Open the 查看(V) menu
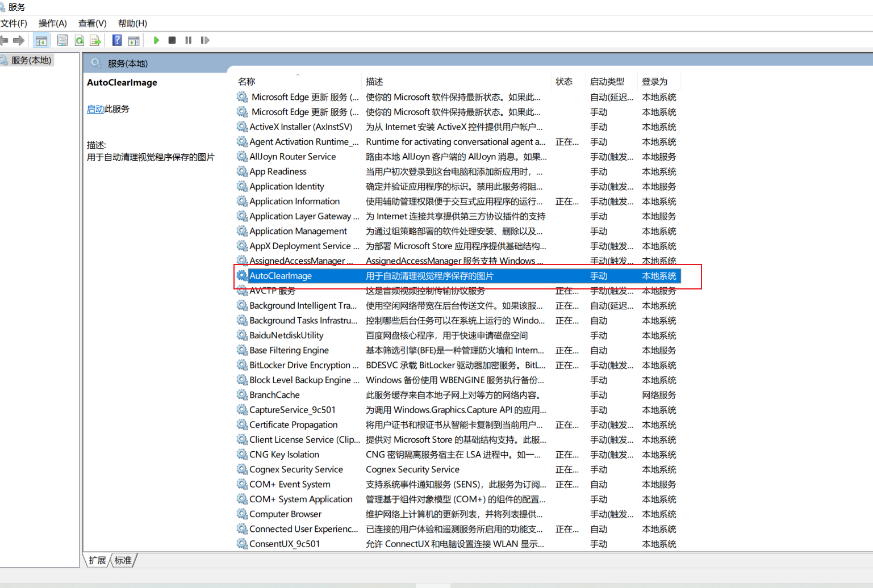 point(93,23)
